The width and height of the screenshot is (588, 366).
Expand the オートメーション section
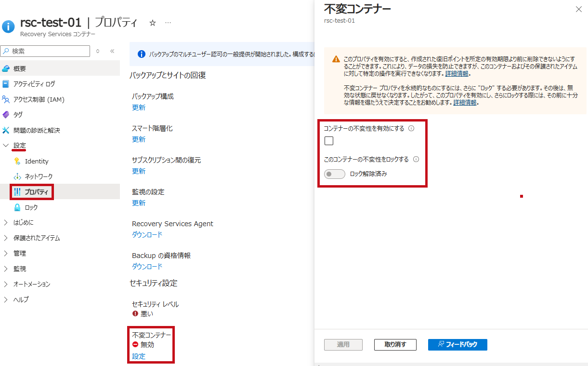[6, 285]
